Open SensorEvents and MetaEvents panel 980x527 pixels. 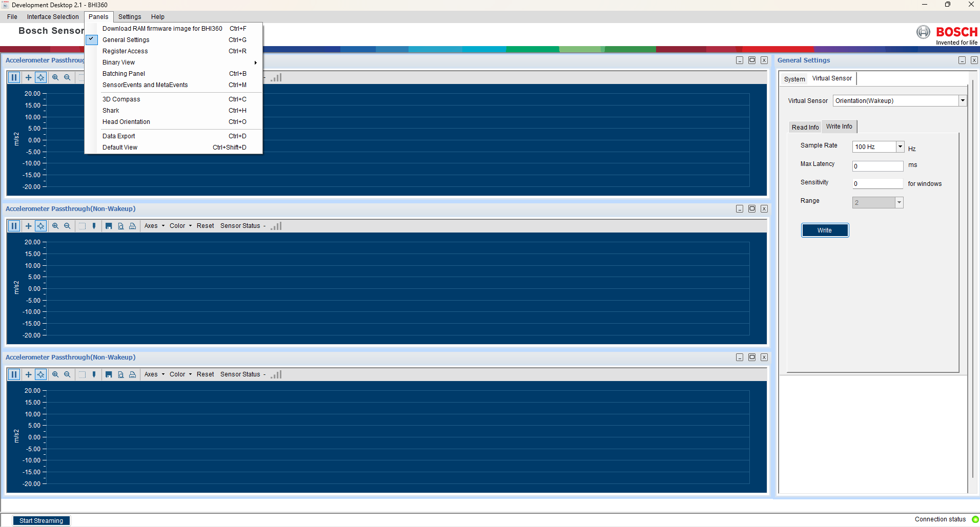(174, 85)
